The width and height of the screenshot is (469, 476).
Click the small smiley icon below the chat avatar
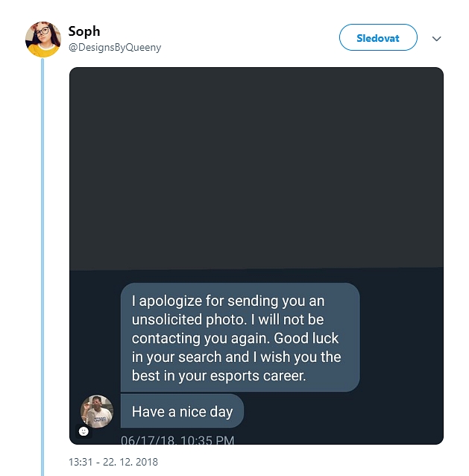pyautogui.click(x=84, y=431)
